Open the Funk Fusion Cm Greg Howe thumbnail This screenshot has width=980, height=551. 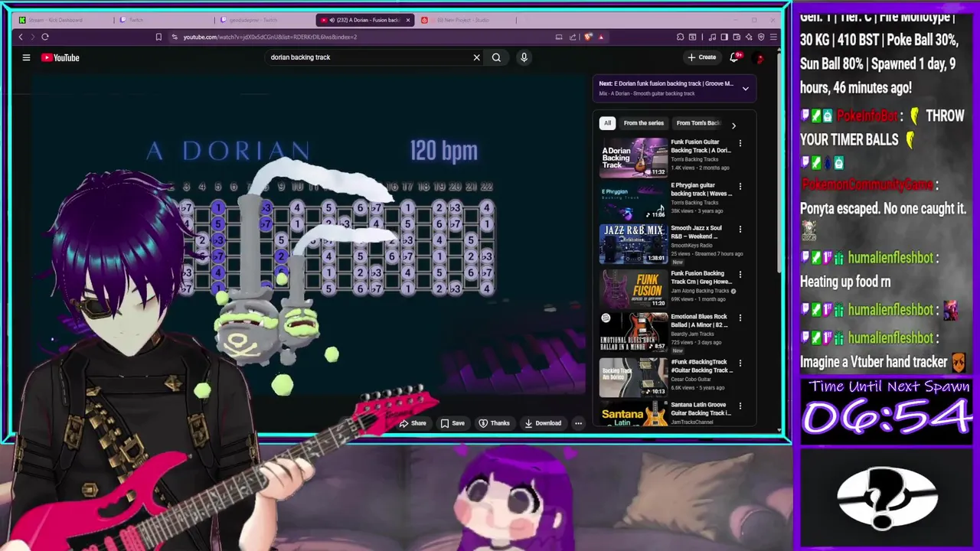point(633,289)
